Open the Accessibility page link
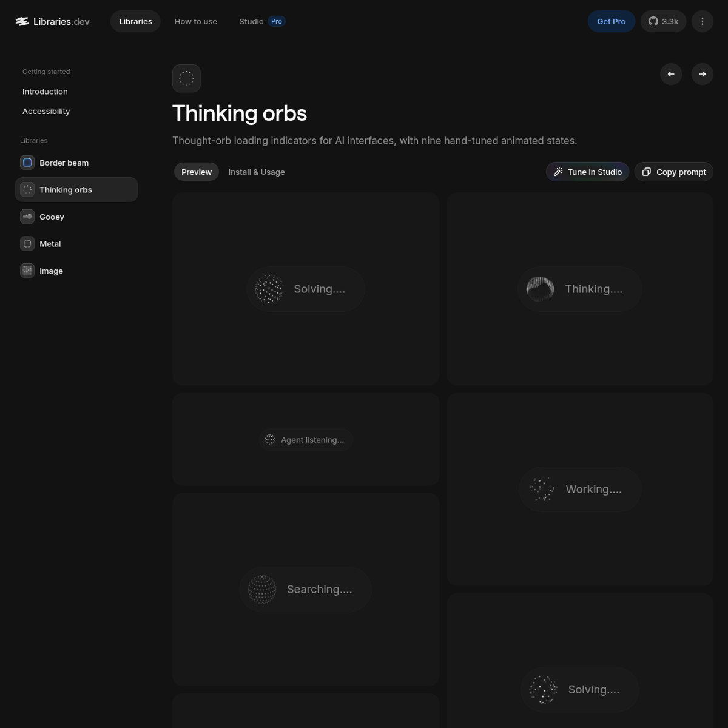This screenshot has height=728, width=728. point(46,111)
